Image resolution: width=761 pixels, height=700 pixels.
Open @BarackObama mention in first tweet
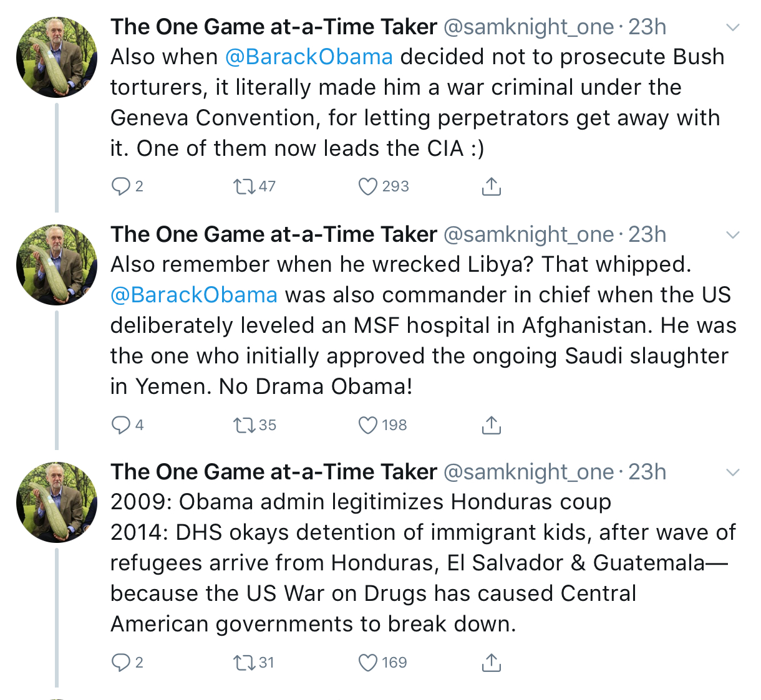pyautogui.click(x=309, y=57)
